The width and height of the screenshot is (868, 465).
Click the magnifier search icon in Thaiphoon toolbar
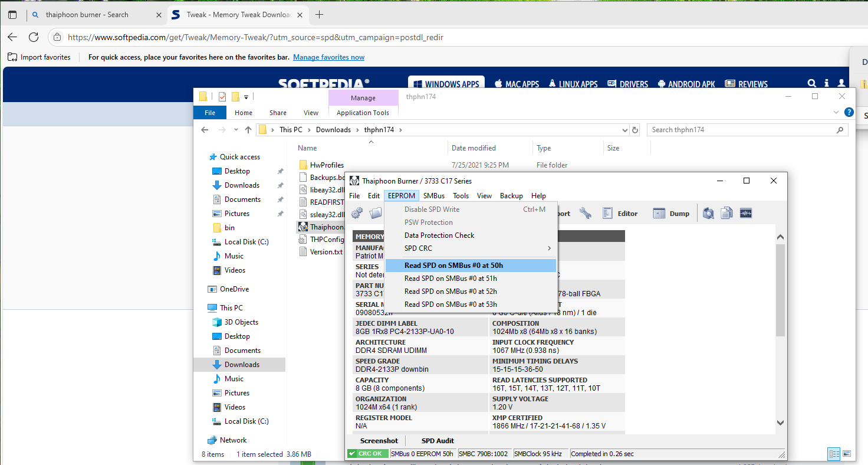tap(708, 213)
